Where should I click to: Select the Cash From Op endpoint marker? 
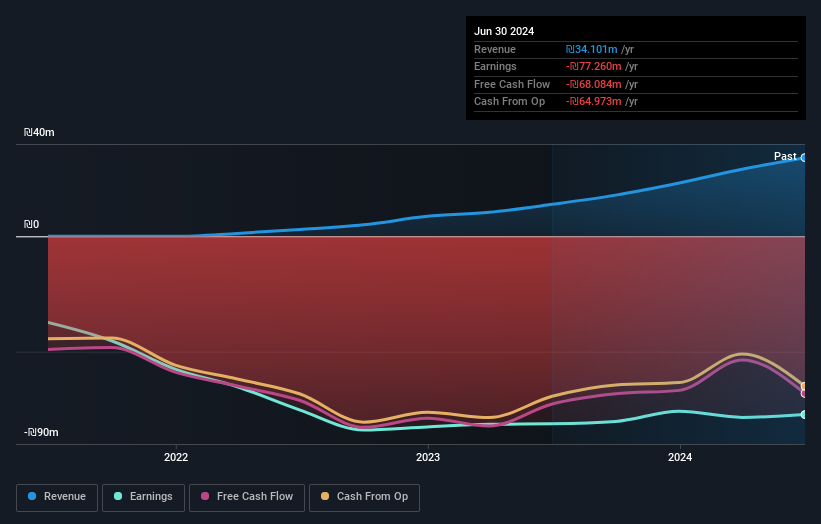[804, 386]
